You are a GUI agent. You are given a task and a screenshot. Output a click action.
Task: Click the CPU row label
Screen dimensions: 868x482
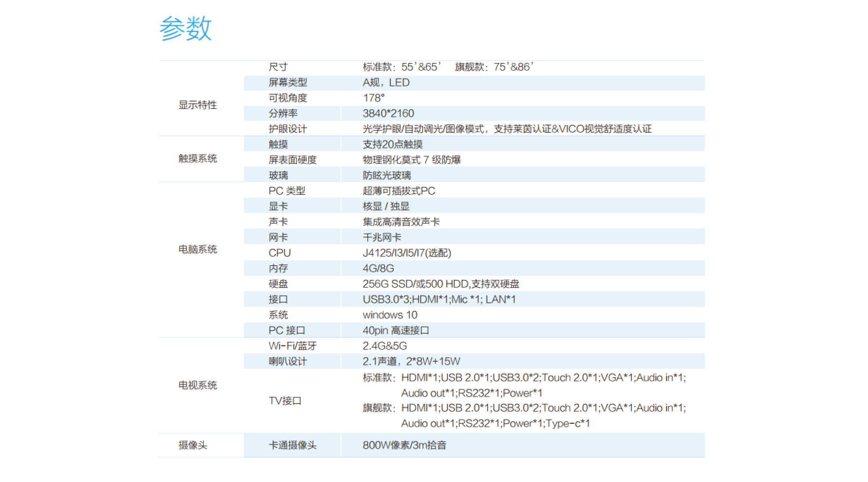[x=280, y=253]
